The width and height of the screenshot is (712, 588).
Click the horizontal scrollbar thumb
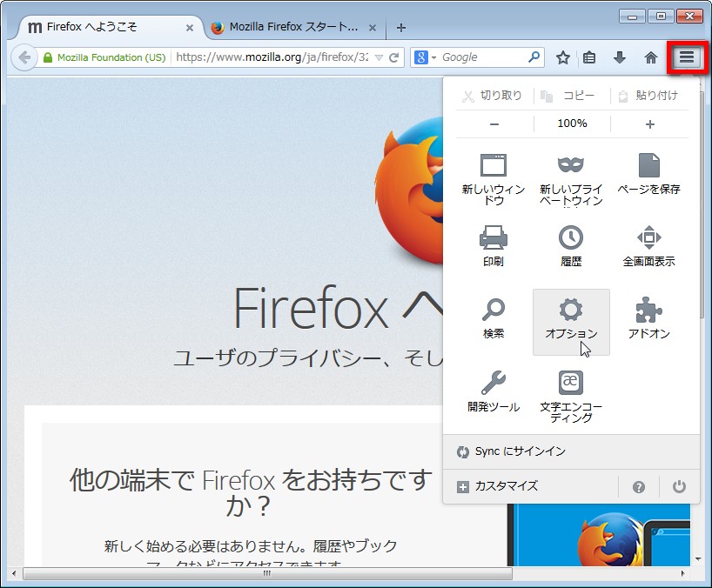coord(267,573)
